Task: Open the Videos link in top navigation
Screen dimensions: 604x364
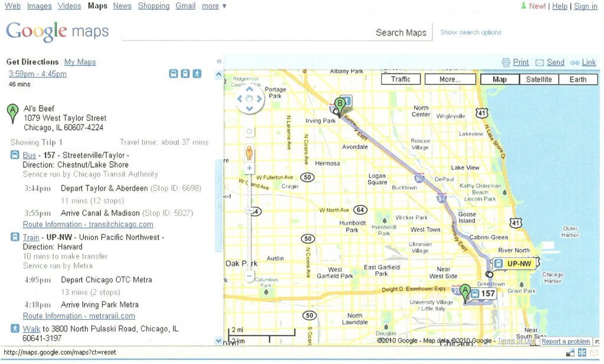Action: pos(70,6)
